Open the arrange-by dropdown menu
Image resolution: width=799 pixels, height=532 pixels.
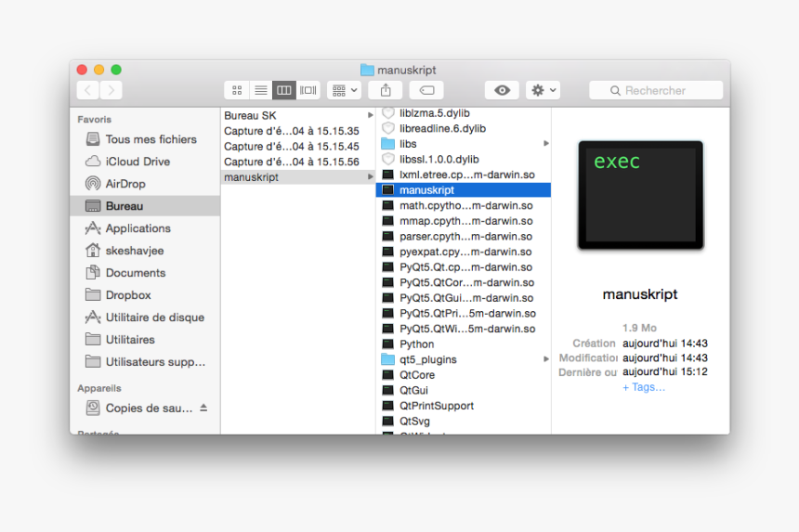[x=344, y=90]
